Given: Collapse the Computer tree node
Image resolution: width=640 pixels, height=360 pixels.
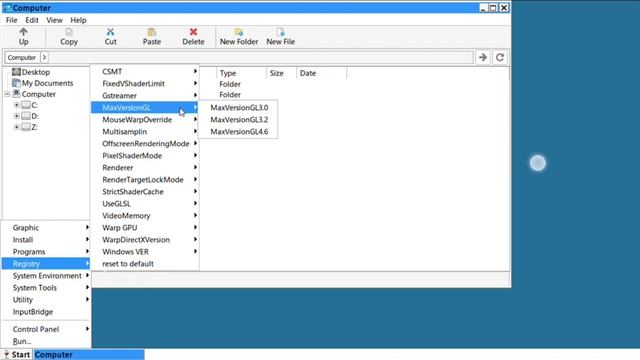Looking at the screenshot, I should pyautogui.click(x=7, y=94).
